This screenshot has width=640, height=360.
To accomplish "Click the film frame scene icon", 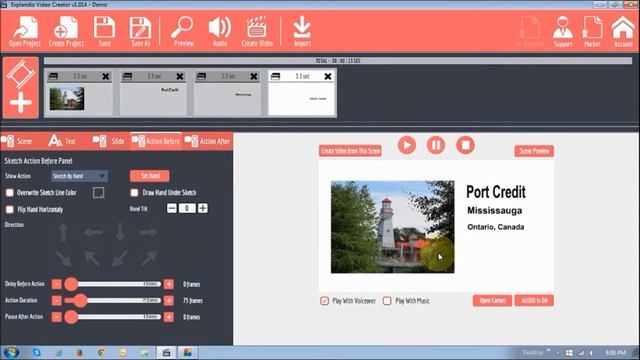I will [21, 74].
